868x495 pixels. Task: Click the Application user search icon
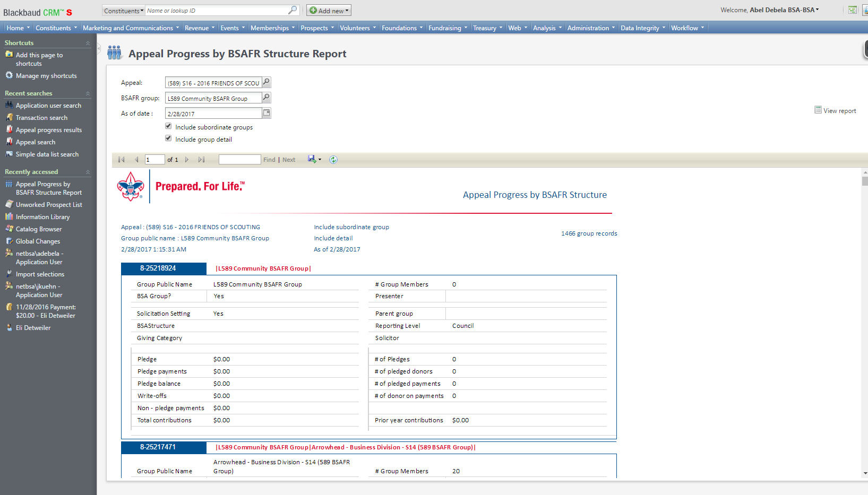9,105
